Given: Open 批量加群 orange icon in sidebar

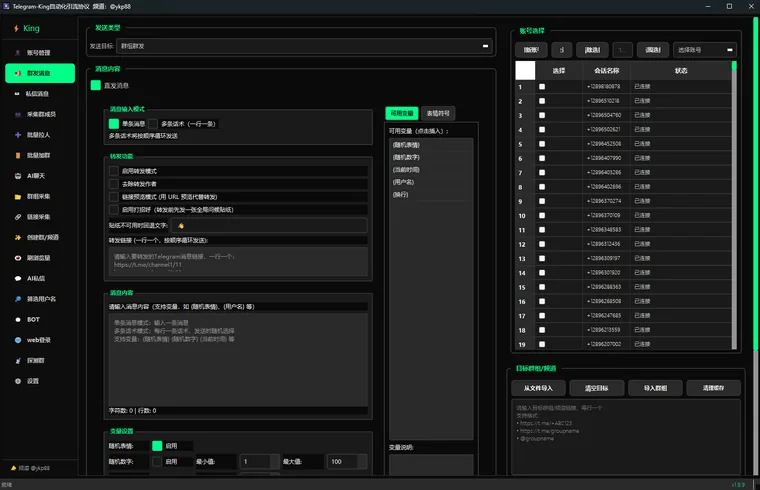Looking at the screenshot, I should click(18, 155).
